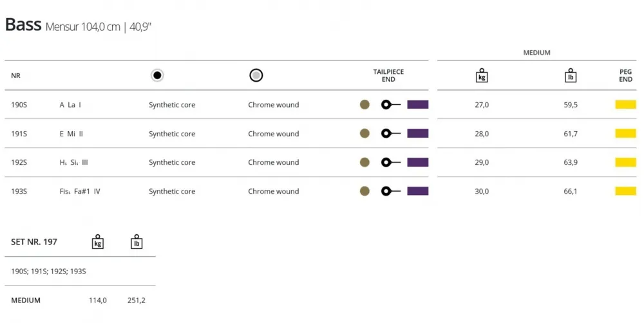Click the core material icon in header
Viewport: 644px width, 323px height.
pyautogui.click(x=157, y=75)
